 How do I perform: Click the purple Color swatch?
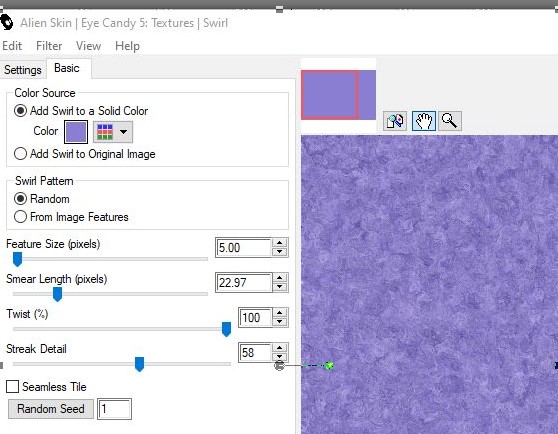coord(76,132)
